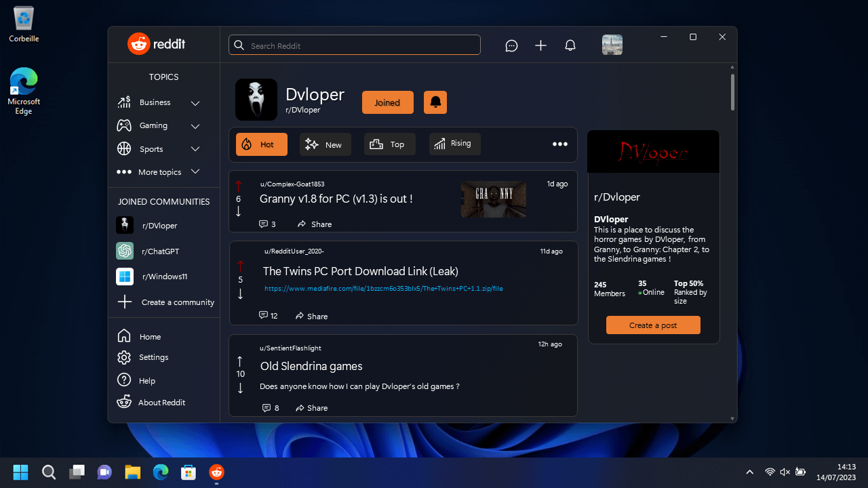Open the Granny post thumbnail image

pos(494,199)
